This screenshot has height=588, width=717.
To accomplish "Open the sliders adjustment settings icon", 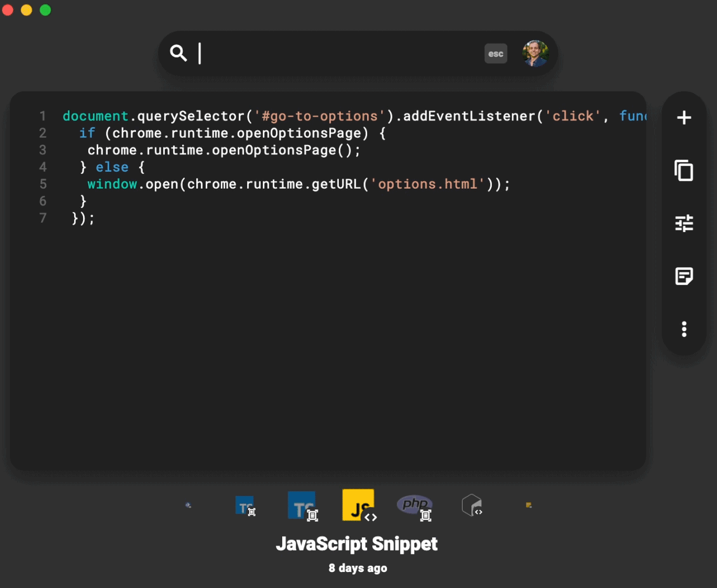I will 684,223.
